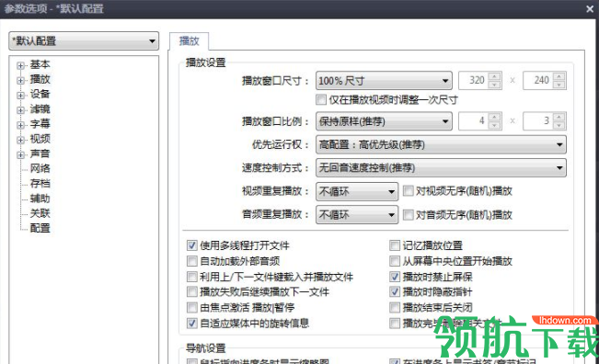Image resolution: width=599 pixels, height=364 pixels.
Task: Open 音频重复播放 dropdown
Action: 357,215
